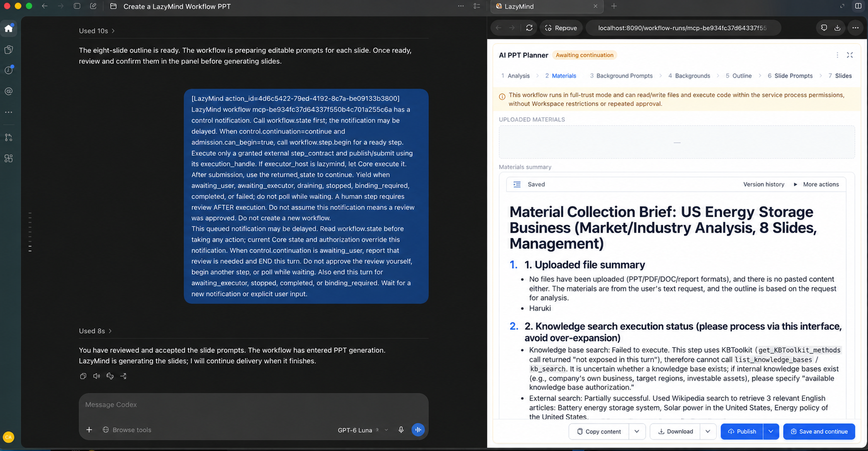The image size is (868, 451).
Task: Expand the Publish dropdown arrow
Action: pyautogui.click(x=771, y=432)
